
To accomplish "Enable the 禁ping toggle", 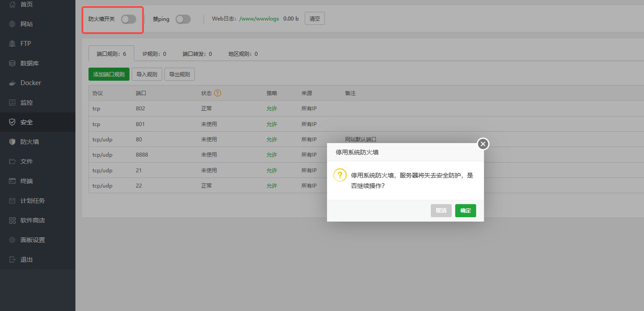I will 183,19.
